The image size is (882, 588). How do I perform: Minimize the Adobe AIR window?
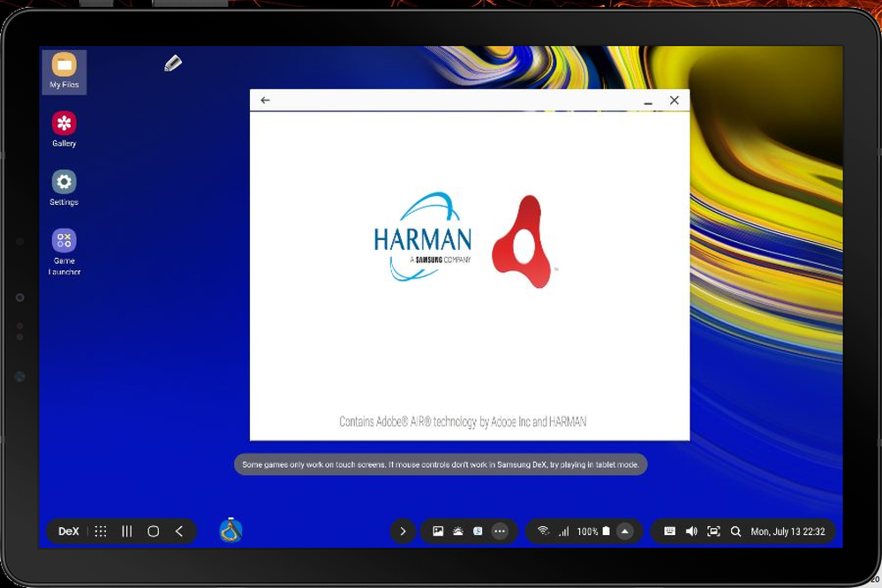click(x=648, y=102)
